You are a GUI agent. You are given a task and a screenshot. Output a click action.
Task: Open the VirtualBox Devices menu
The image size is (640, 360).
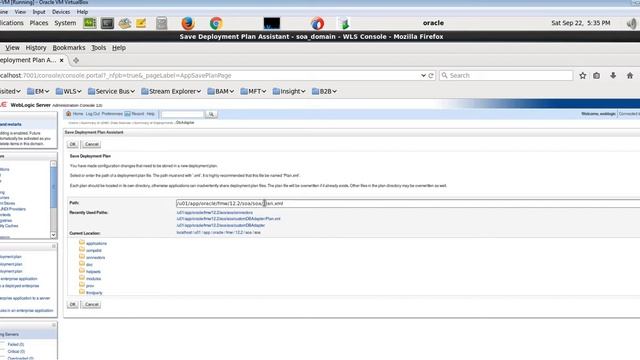61,12
